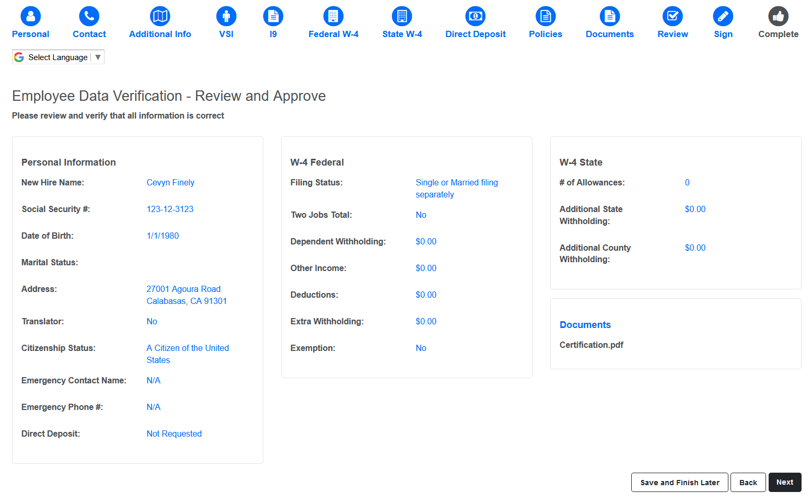Image resolution: width=812 pixels, height=504 pixels.
Task: Click the Contact step phone icon
Action: click(x=89, y=16)
